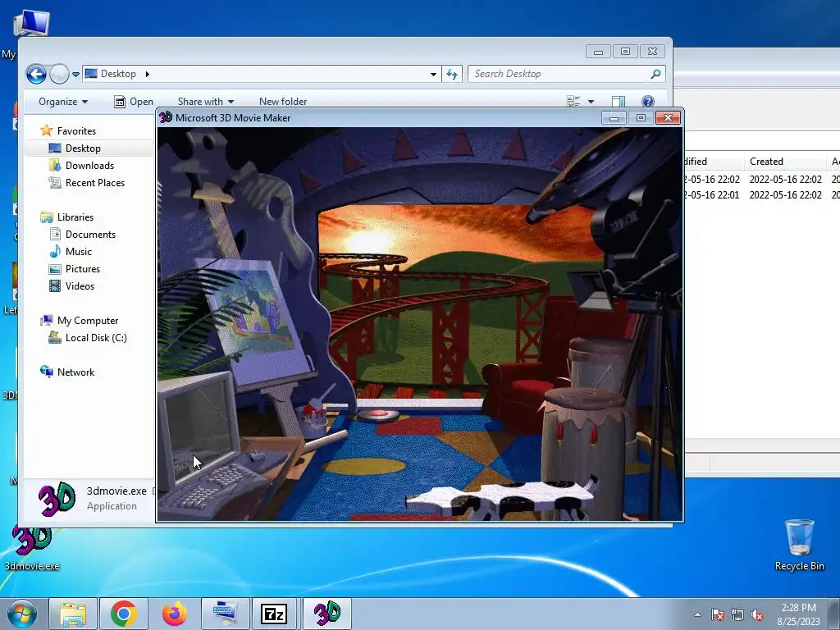Open the address bar history dropdown
The image size is (840, 630).
(x=433, y=75)
